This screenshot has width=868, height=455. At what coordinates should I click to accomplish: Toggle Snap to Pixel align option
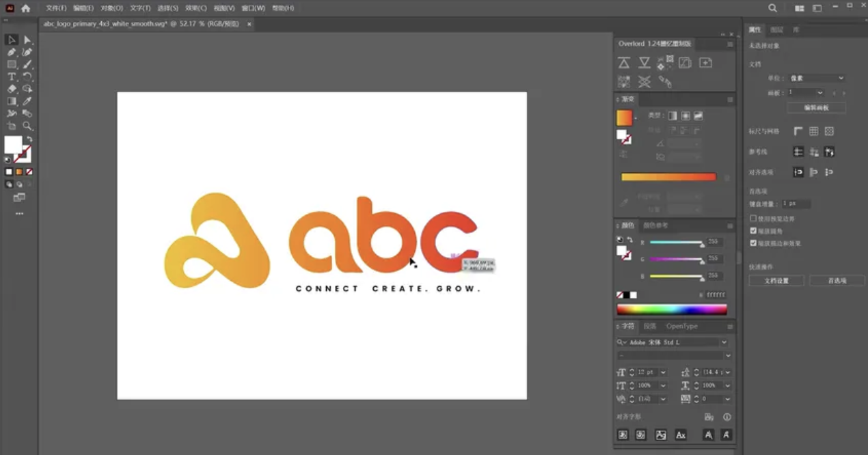829,172
